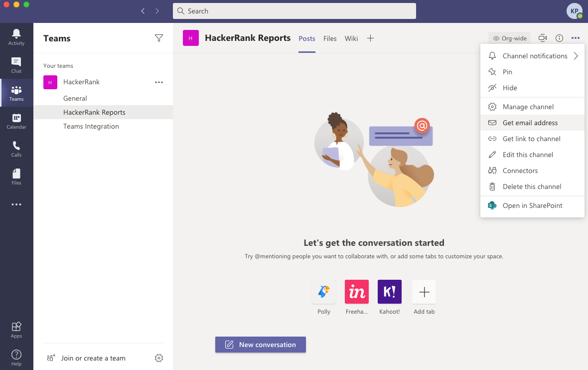Choose Open in SharePoint
Image resolution: width=588 pixels, height=370 pixels.
[533, 205]
